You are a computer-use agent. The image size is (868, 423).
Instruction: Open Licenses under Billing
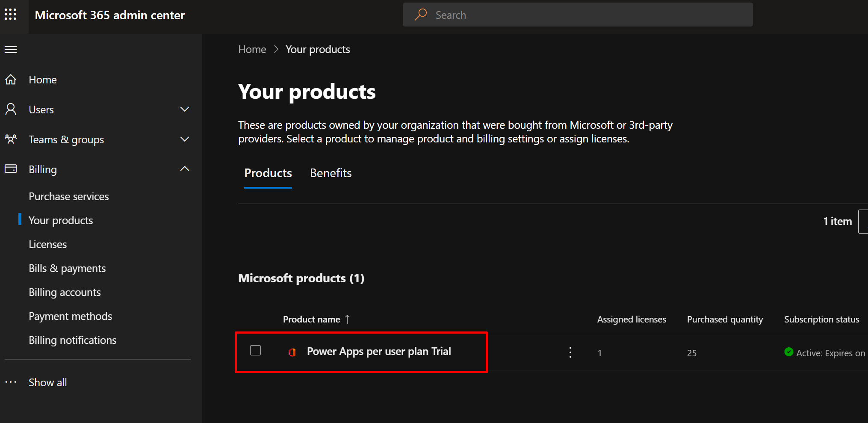[47, 245]
